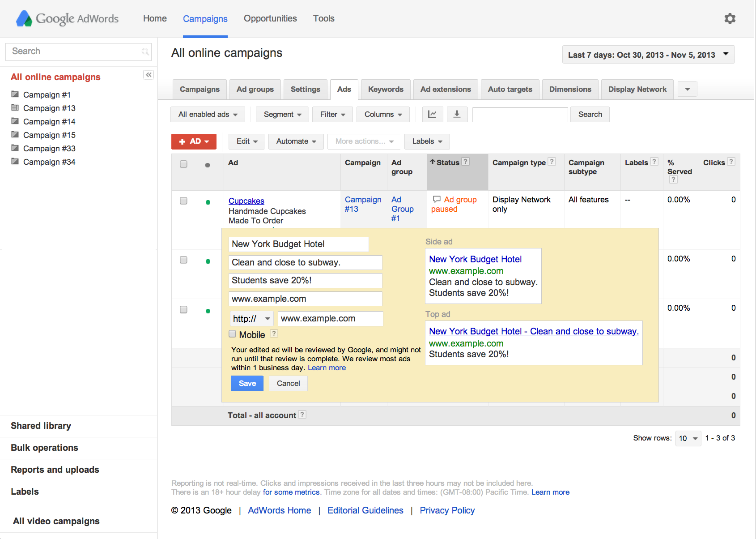
Task: Open % Served help icon
Action: pyautogui.click(x=673, y=180)
